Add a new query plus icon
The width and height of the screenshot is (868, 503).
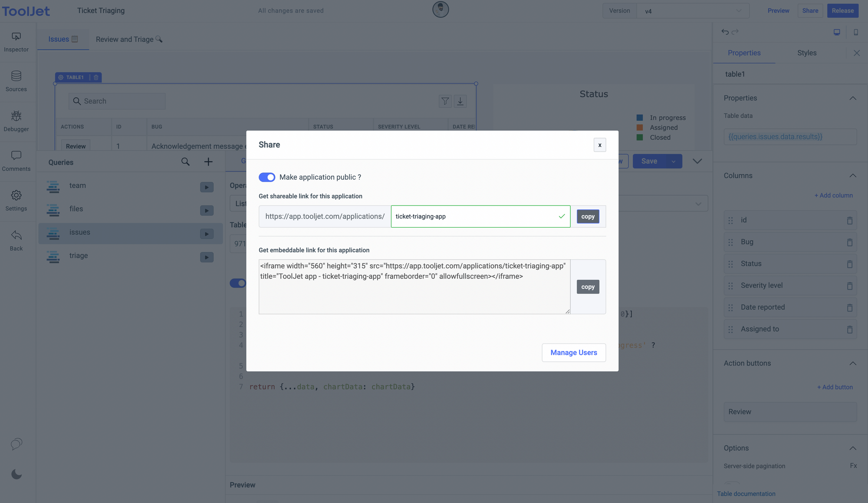click(208, 162)
